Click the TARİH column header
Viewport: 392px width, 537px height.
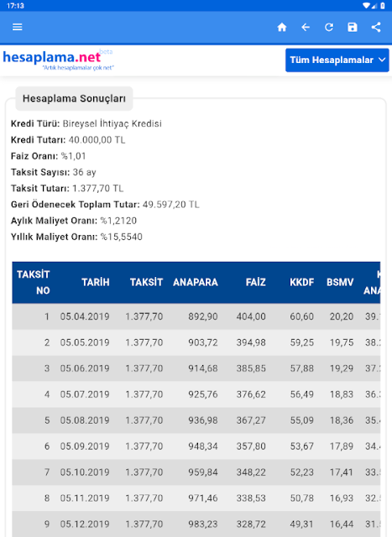96,282
